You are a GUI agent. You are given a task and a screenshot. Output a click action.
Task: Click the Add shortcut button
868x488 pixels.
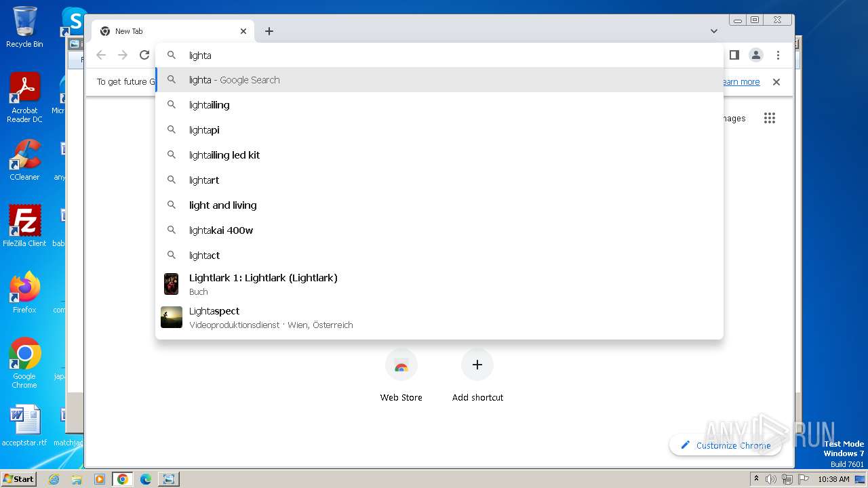(477, 376)
